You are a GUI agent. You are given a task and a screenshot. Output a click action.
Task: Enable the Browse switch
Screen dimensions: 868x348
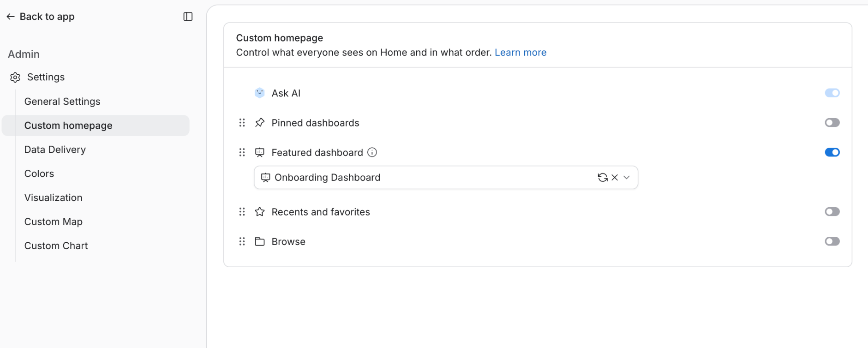coord(832,241)
